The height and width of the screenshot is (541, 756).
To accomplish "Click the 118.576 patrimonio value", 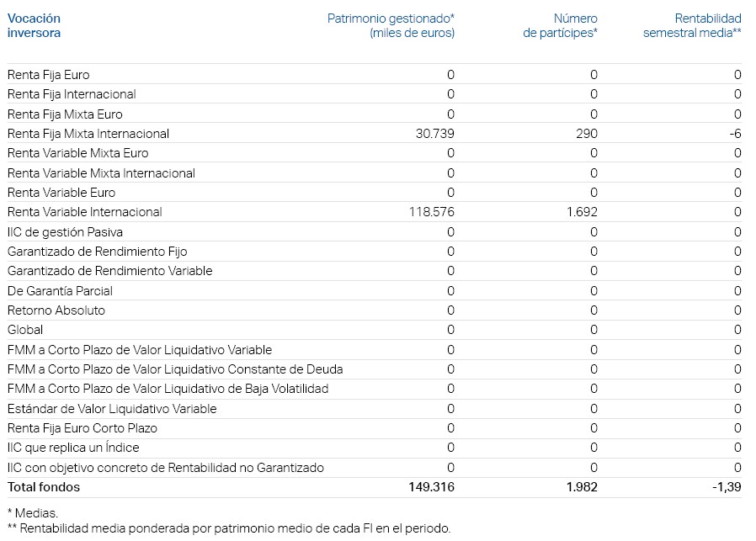I will (431, 212).
